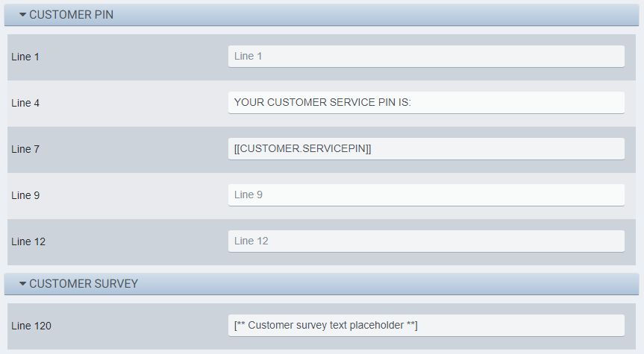Focus the empty Line 1 input field
The width and height of the screenshot is (644, 354).
[x=425, y=56]
